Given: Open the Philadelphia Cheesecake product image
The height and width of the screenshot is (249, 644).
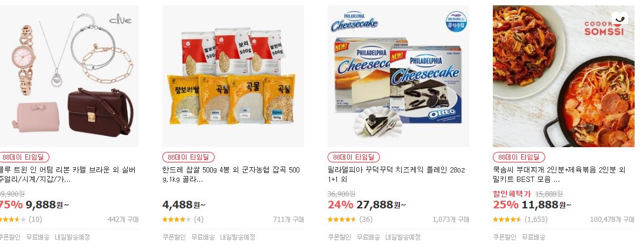Looking at the screenshot, I should [x=398, y=76].
